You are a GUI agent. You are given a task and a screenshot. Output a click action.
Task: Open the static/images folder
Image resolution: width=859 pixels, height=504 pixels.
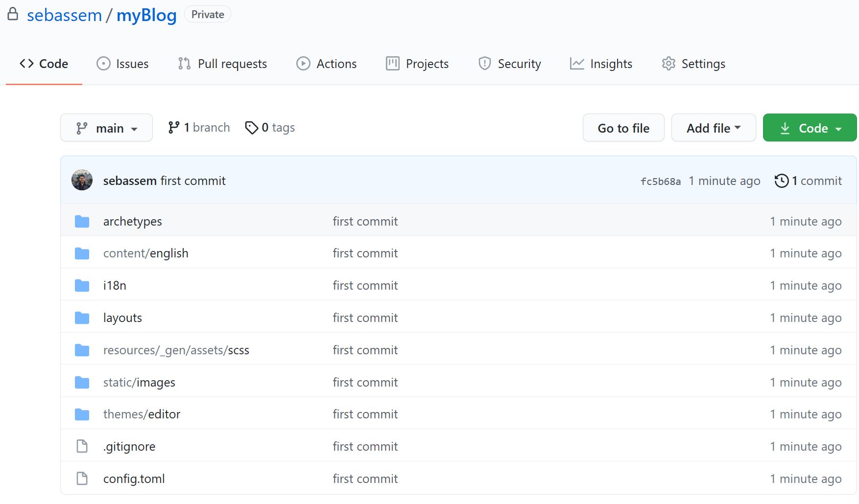pyautogui.click(x=139, y=383)
